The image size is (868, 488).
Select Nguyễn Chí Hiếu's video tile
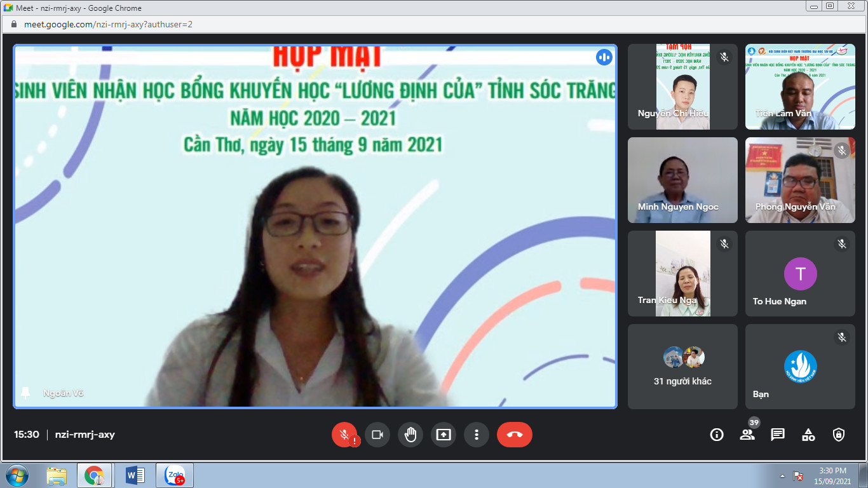coord(682,86)
